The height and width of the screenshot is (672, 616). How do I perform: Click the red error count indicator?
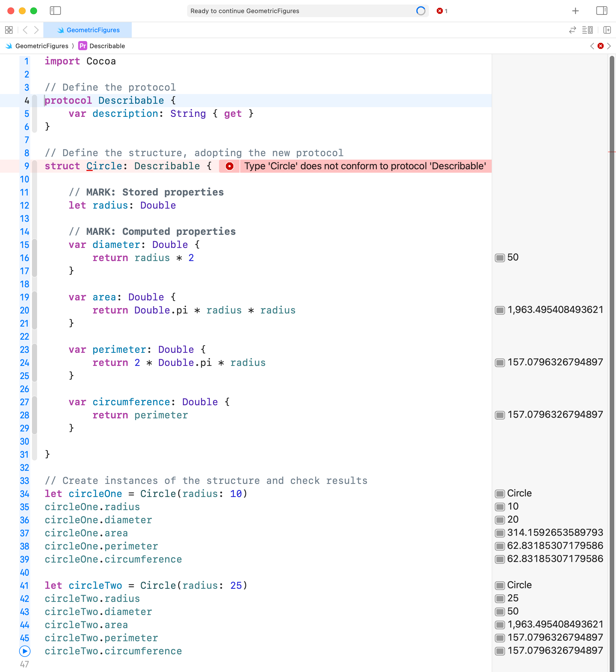442,11
